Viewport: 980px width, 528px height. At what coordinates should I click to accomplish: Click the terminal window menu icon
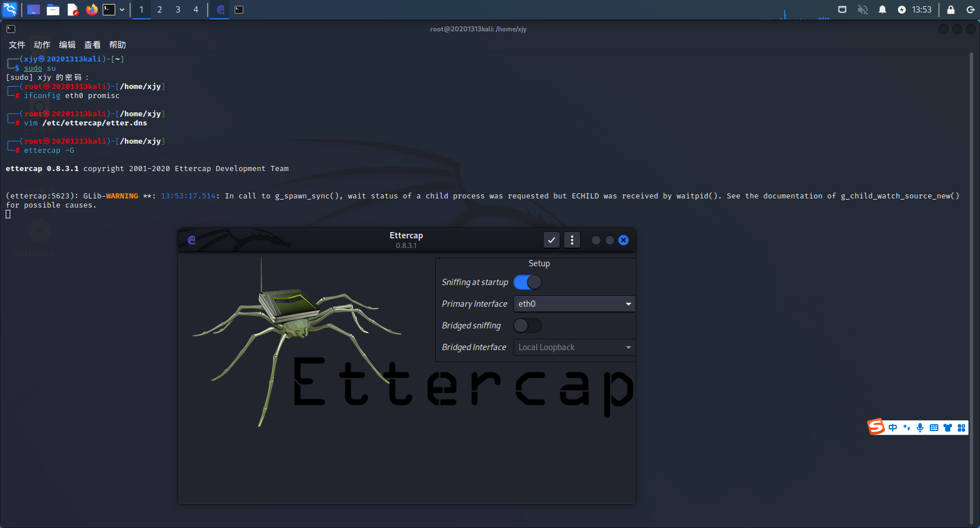tap(11, 29)
